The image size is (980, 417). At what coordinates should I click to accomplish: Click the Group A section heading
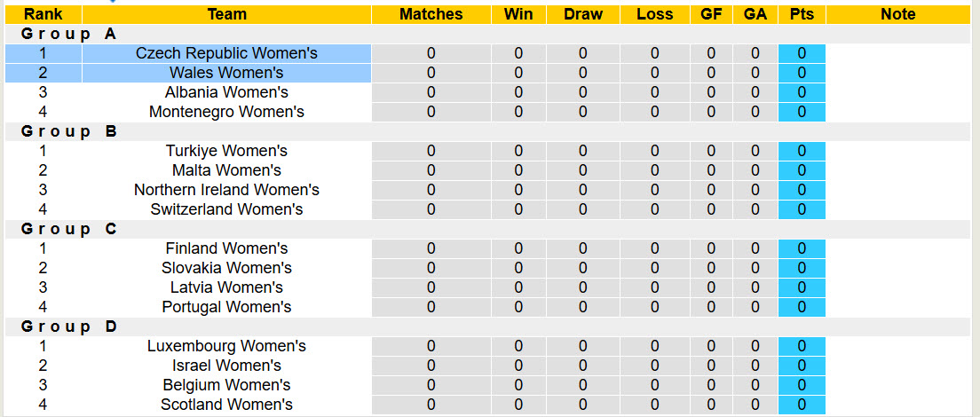pyautogui.click(x=69, y=34)
